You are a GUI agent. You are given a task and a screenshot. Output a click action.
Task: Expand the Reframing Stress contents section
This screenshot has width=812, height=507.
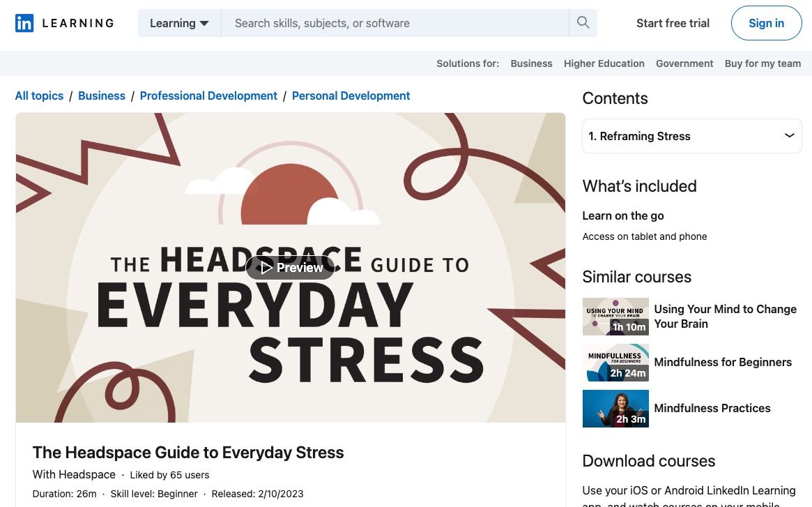691,136
